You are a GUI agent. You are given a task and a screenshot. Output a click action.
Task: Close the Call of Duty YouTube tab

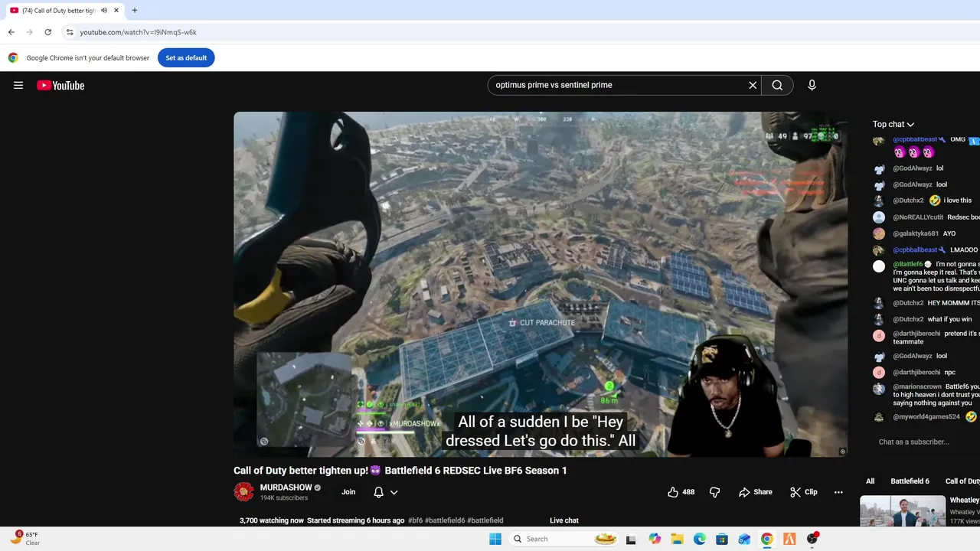click(116, 11)
